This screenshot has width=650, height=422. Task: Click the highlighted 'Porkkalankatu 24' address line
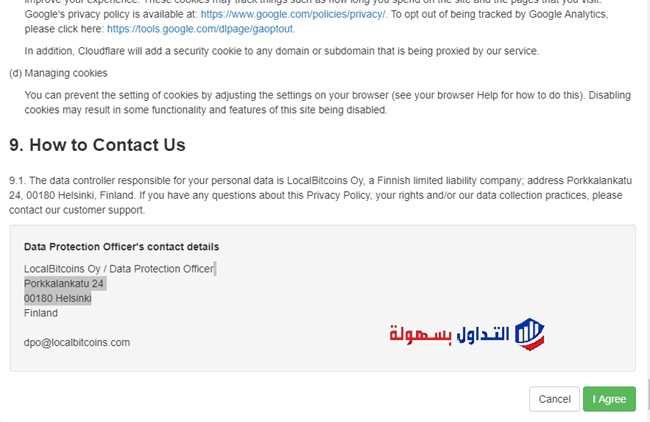point(64,284)
